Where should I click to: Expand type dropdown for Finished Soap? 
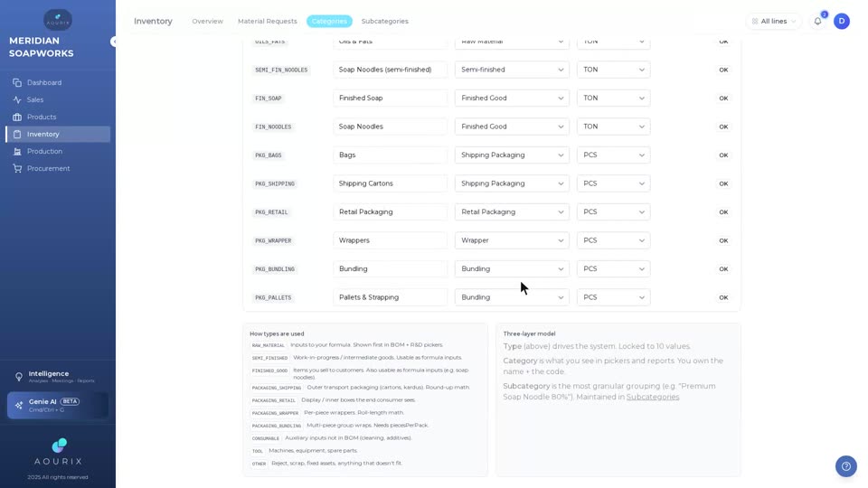click(512, 98)
